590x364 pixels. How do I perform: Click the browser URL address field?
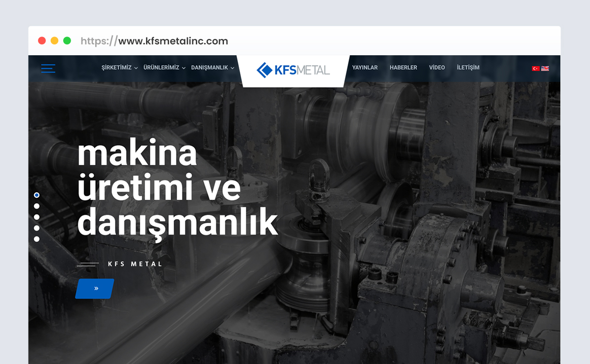pos(154,41)
